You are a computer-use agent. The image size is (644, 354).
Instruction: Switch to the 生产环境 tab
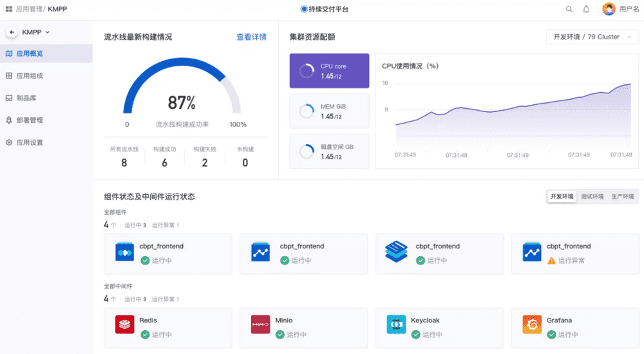pyautogui.click(x=623, y=197)
